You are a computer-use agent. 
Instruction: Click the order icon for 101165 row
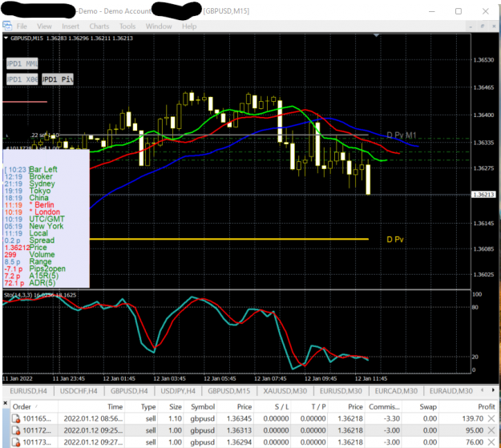16,418
